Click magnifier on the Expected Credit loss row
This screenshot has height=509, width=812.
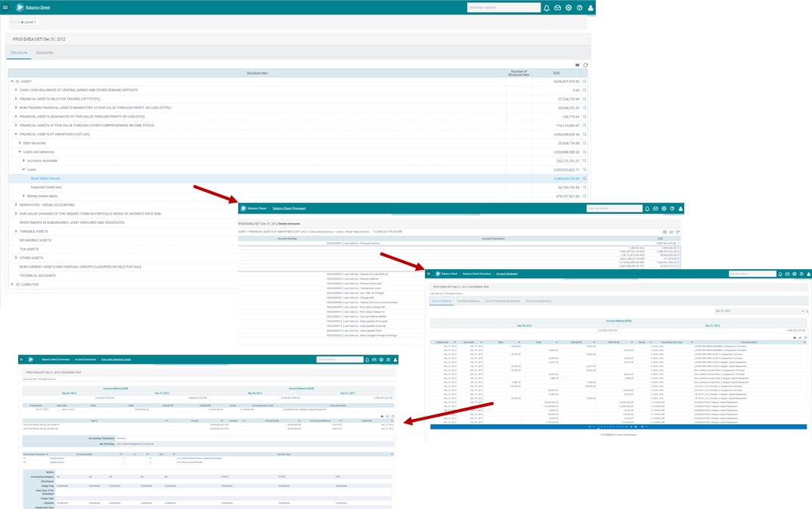[x=584, y=188]
